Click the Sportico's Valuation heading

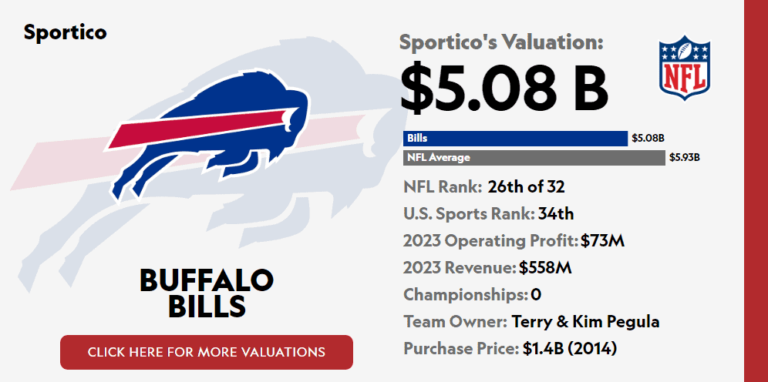coord(502,43)
